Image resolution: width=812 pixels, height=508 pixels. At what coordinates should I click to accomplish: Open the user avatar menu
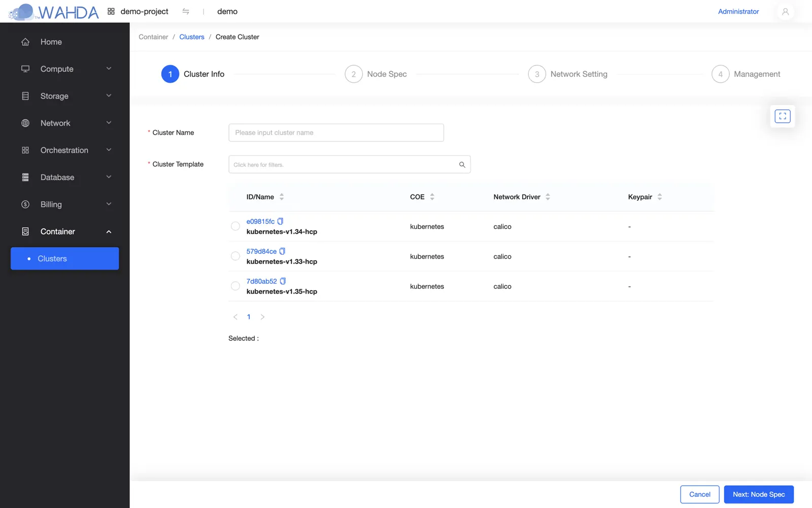pyautogui.click(x=785, y=11)
